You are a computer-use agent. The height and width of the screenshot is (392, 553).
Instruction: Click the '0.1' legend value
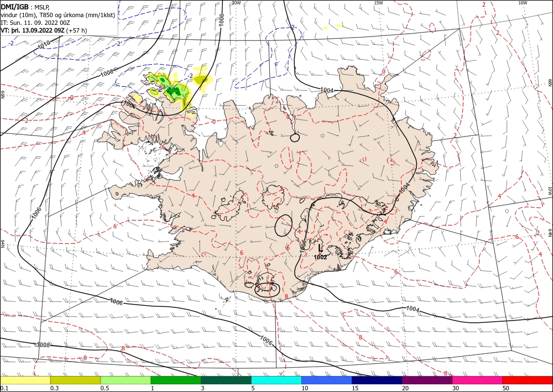(x=4, y=388)
